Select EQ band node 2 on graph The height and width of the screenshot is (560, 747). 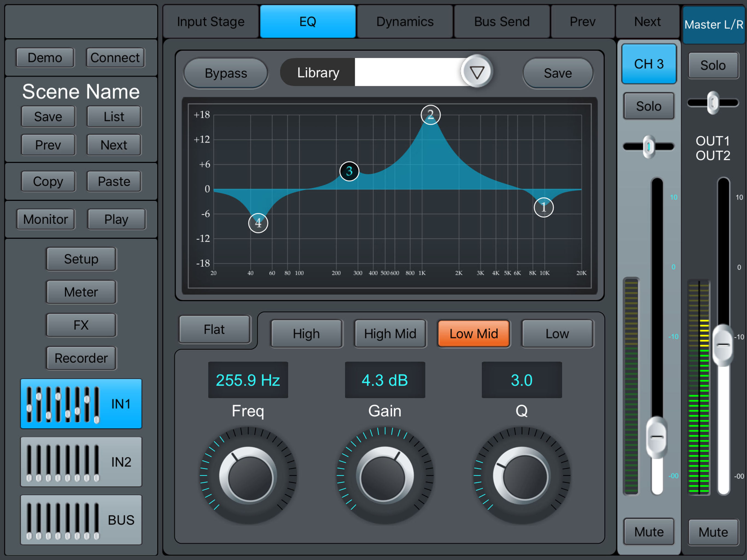430,115
